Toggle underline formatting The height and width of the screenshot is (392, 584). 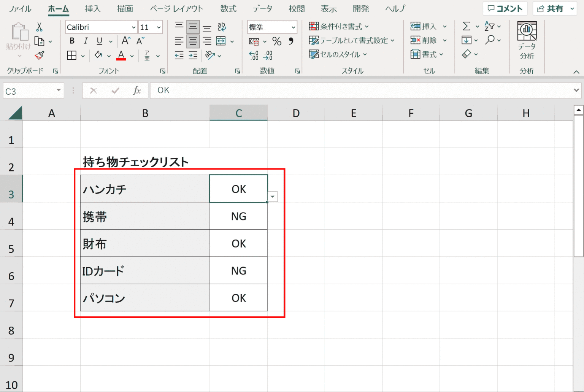point(98,41)
